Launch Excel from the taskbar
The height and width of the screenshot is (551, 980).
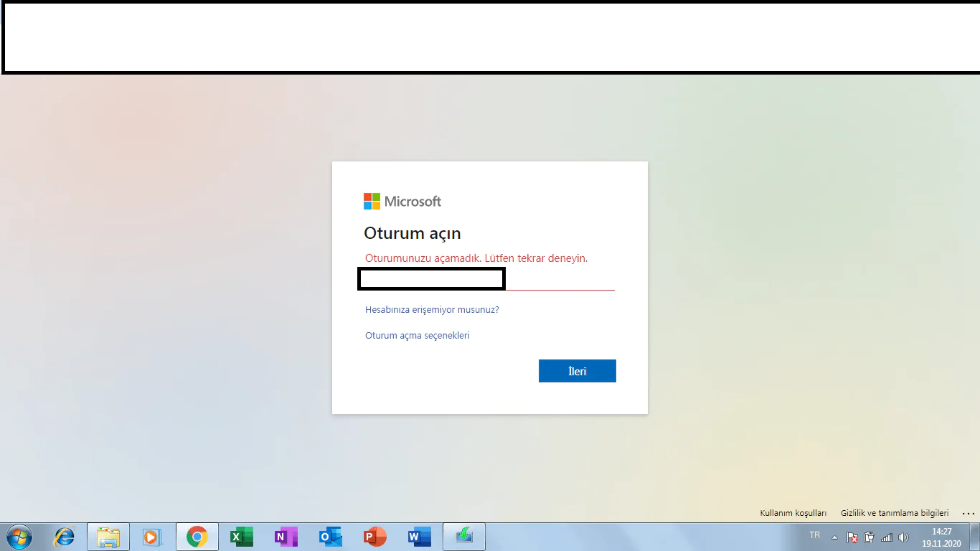(241, 537)
